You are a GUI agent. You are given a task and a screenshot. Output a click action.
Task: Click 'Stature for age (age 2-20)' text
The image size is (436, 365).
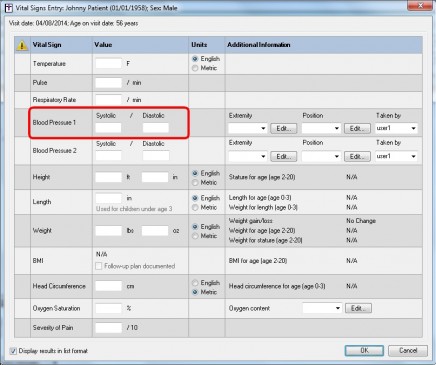pos(262,177)
